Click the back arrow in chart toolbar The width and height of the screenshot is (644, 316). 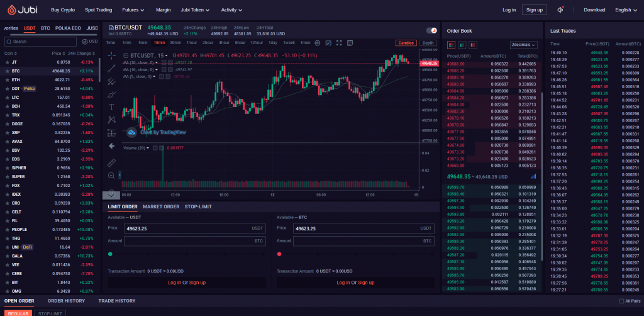111,146
